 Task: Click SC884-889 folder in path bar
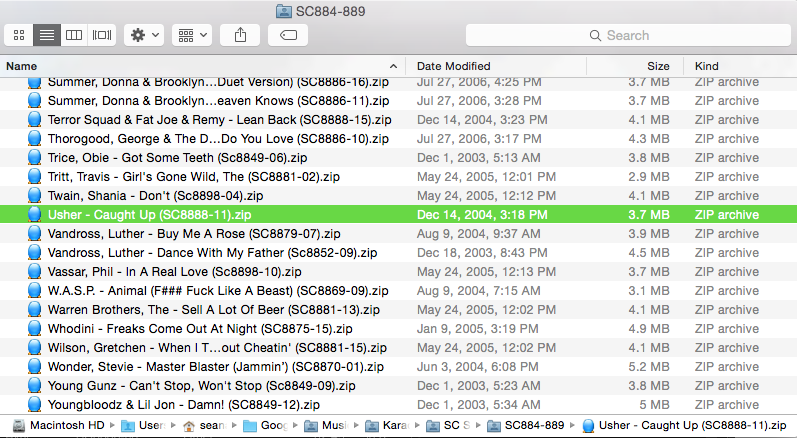coord(526,425)
